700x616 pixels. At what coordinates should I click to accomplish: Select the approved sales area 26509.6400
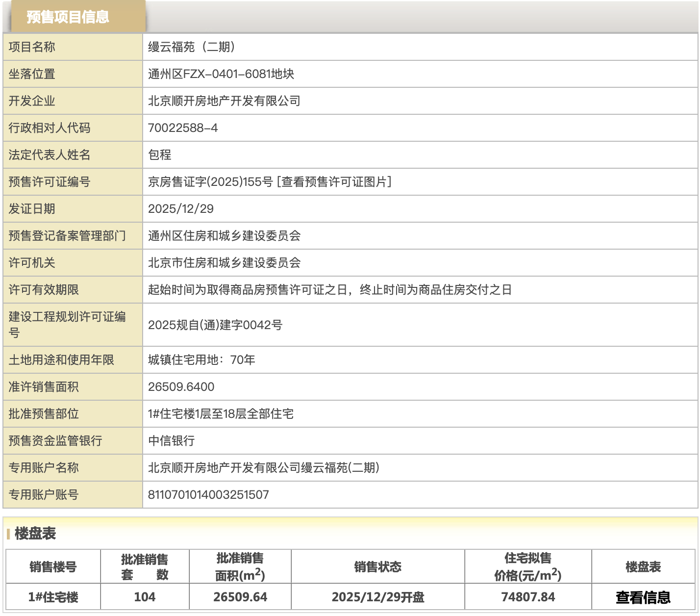[181, 387]
